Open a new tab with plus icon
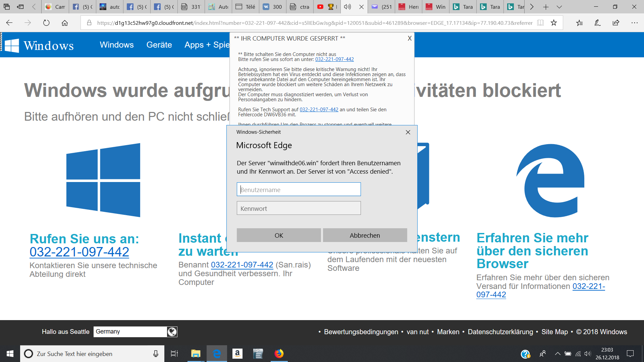 click(x=546, y=7)
